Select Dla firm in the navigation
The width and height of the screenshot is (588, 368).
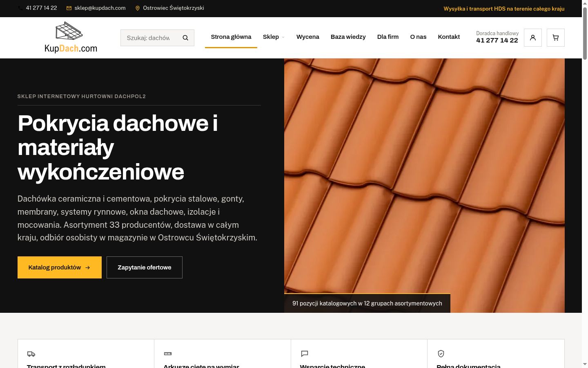tap(388, 37)
